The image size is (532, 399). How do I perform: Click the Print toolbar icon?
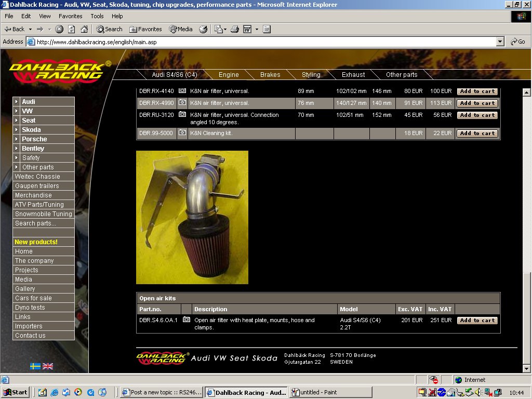pyautogui.click(x=235, y=29)
